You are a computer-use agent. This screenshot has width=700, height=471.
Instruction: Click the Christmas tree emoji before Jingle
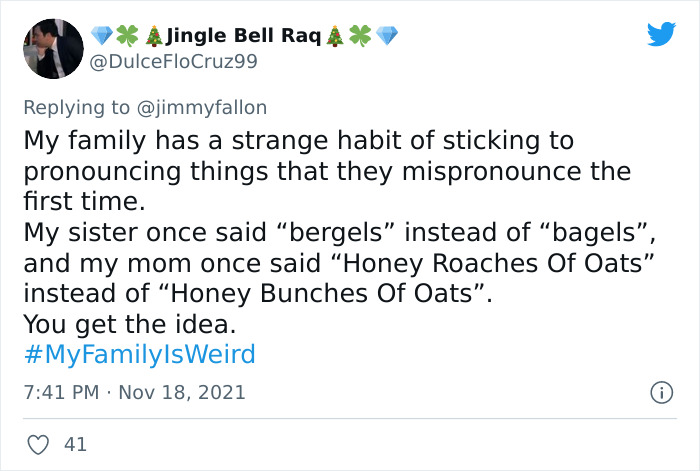[153, 37]
